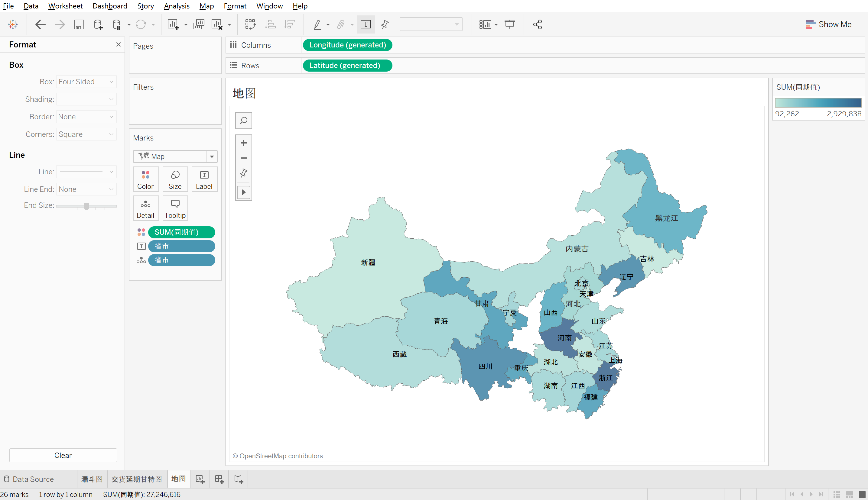Toggle Show Mark Labels button

tap(366, 24)
